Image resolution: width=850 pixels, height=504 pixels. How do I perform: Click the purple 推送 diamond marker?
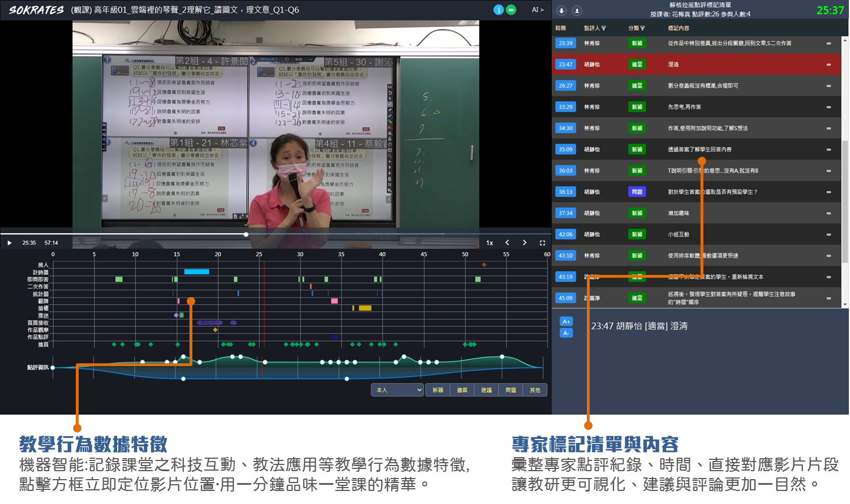coord(176,315)
